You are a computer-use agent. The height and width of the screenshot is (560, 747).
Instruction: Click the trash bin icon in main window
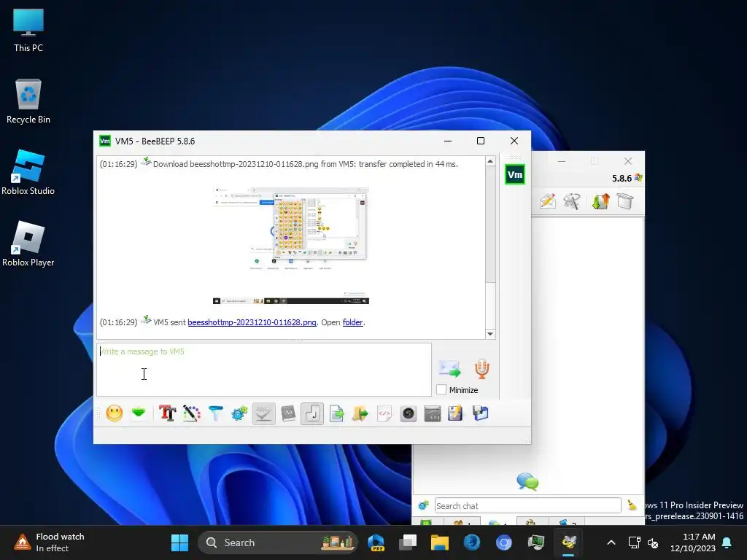tap(625, 201)
